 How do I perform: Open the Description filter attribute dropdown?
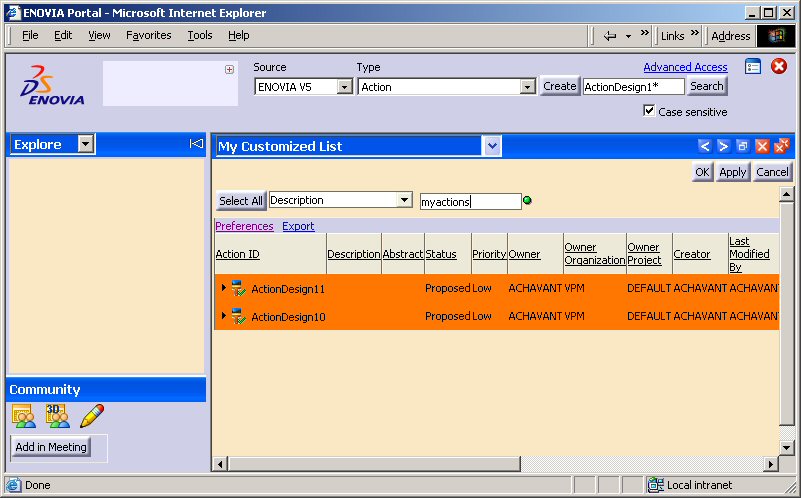(x=405, y=200)
